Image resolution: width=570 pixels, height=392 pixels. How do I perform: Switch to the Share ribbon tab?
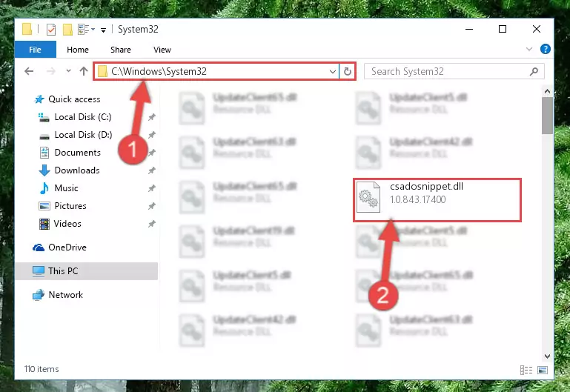tap(121, 50)
